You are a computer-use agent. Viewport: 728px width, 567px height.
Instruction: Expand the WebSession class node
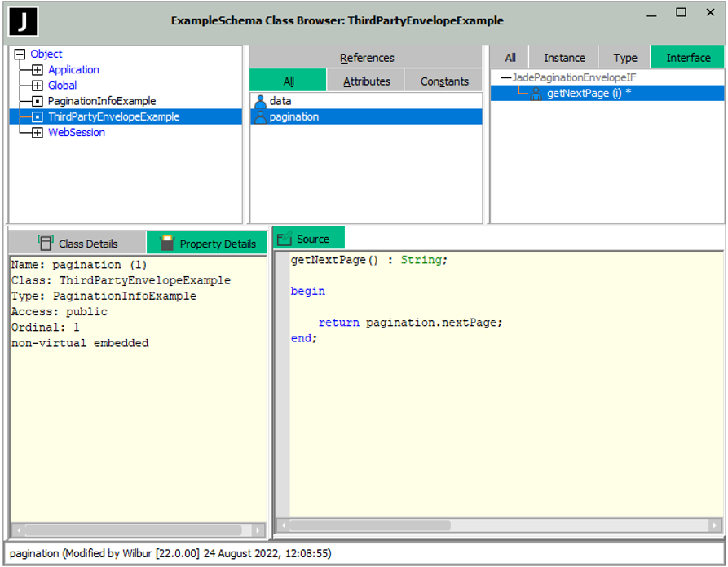[37, 133]
